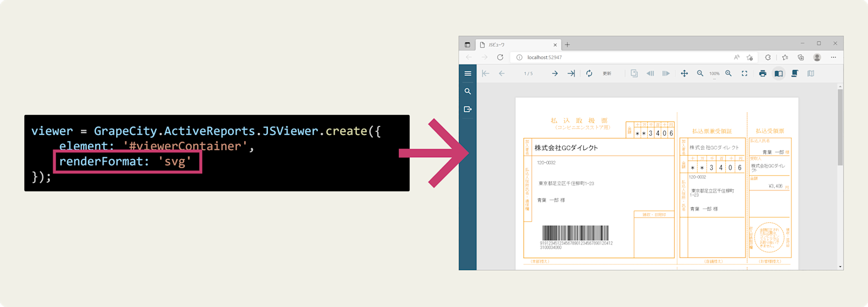Click the barcode on the payment slip
Image resolution: width=868 pixels, height=307 pixels.
[x=576, y=233]
